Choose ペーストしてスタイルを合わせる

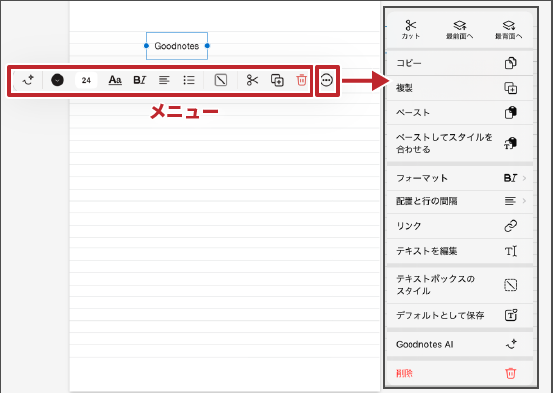pyautogui.click(x=460, y=143)
